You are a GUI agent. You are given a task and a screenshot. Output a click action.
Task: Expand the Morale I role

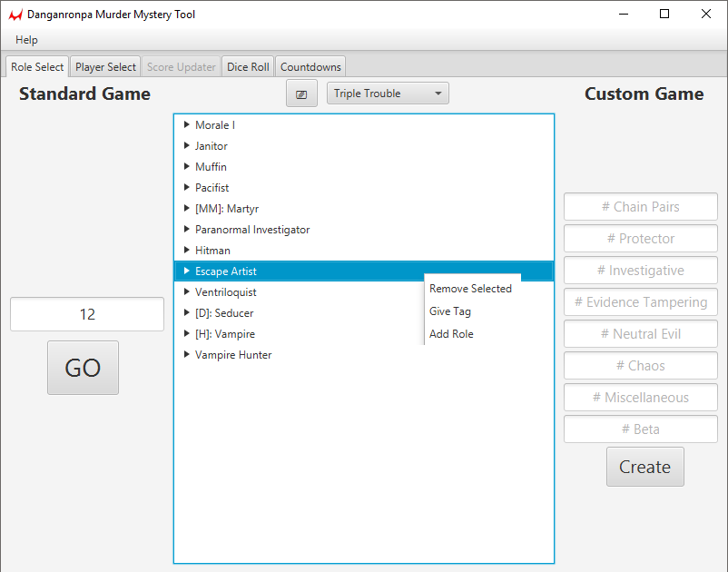point(187,124)
